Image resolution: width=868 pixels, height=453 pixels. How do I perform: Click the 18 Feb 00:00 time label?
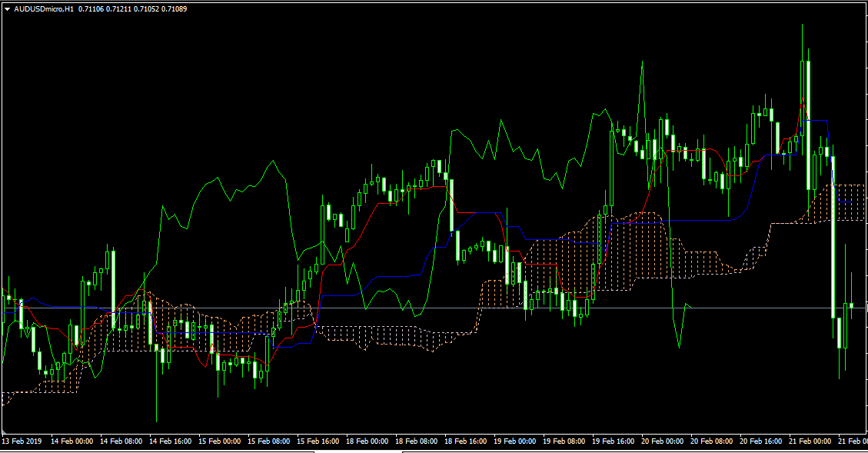[x=367, y=441]
